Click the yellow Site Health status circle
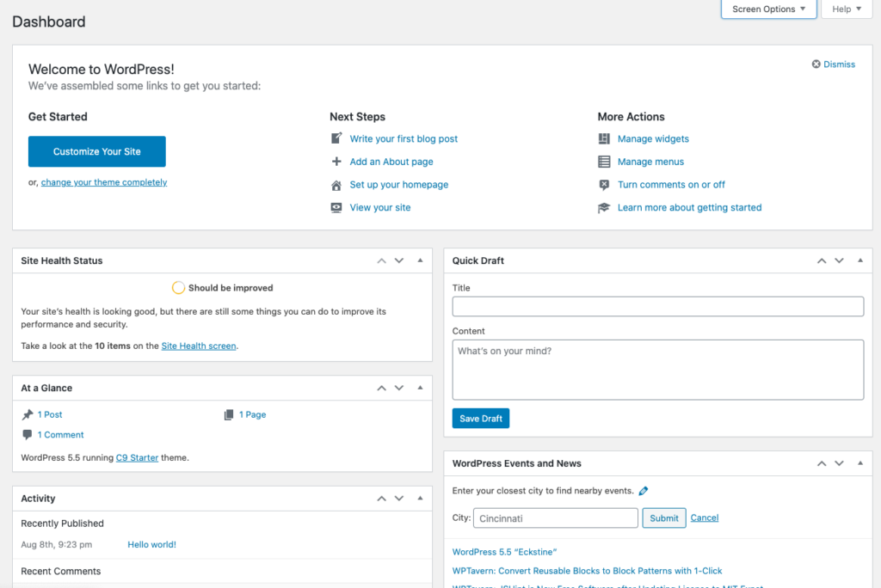This screenshot has height=588, width=881. pos(178,287)
